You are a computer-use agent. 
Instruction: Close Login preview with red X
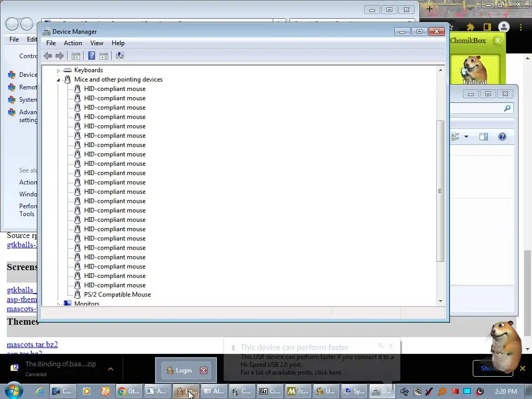click(204, 370)
